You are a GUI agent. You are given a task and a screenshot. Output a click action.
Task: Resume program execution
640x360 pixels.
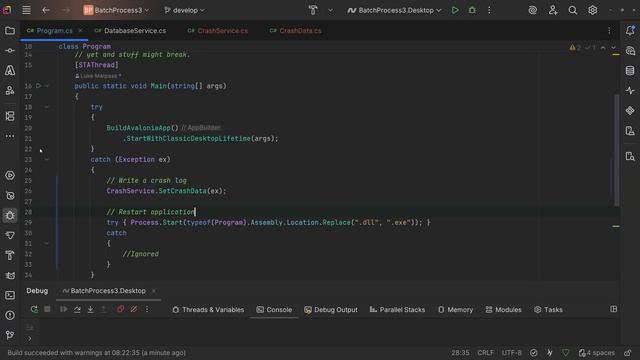coord(64,309)
